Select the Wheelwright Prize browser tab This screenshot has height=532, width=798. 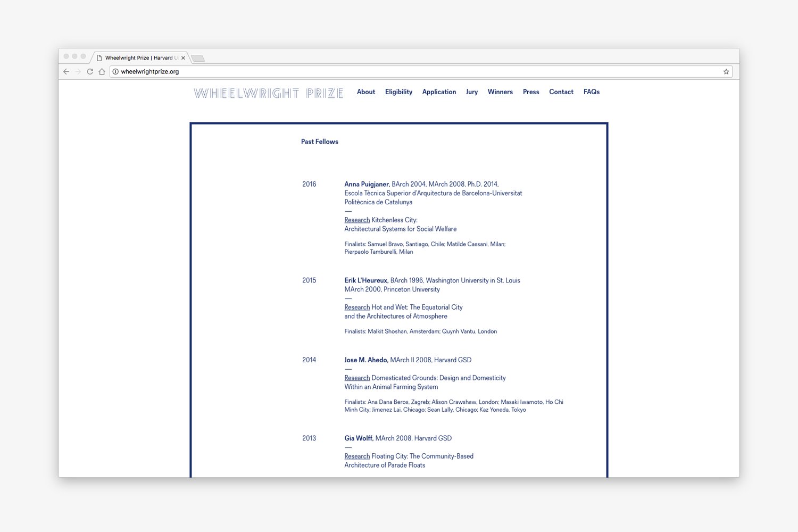(x=141, y=58)
